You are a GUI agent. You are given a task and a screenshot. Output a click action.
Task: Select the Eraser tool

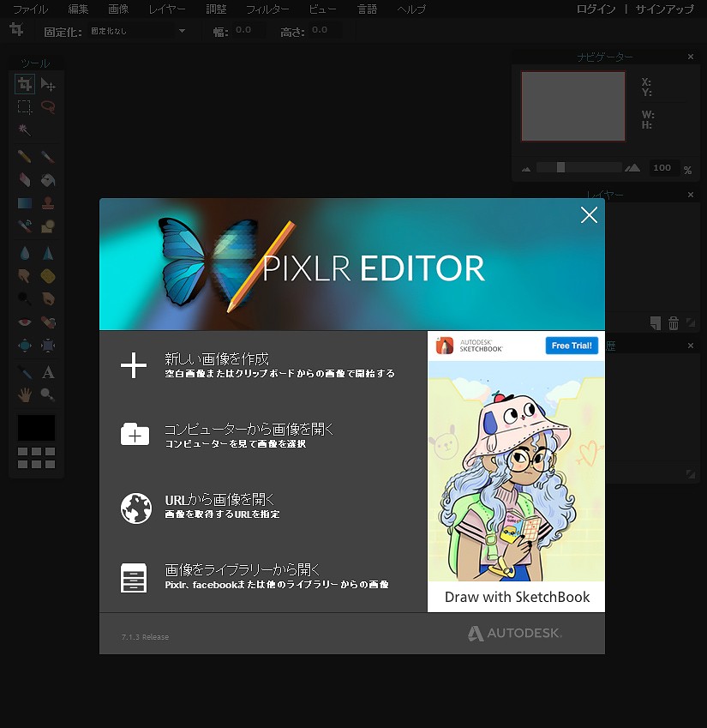pyautogui.click(x=25, y=180)
